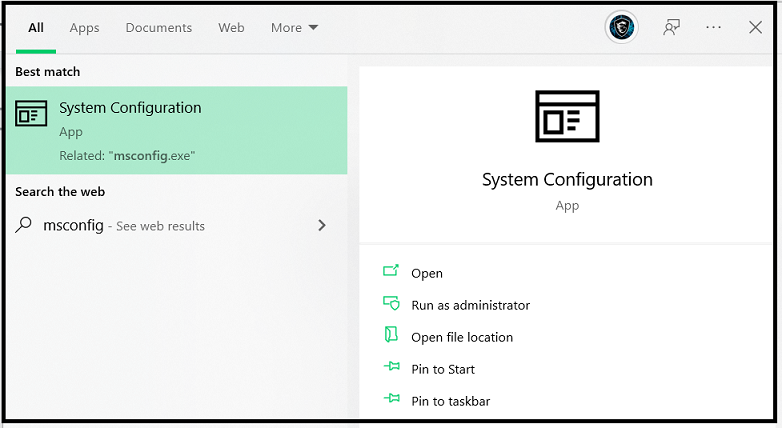This screenshot has width=782, height=428.
Task: Click the Open action icon
Action: (391, 270)
